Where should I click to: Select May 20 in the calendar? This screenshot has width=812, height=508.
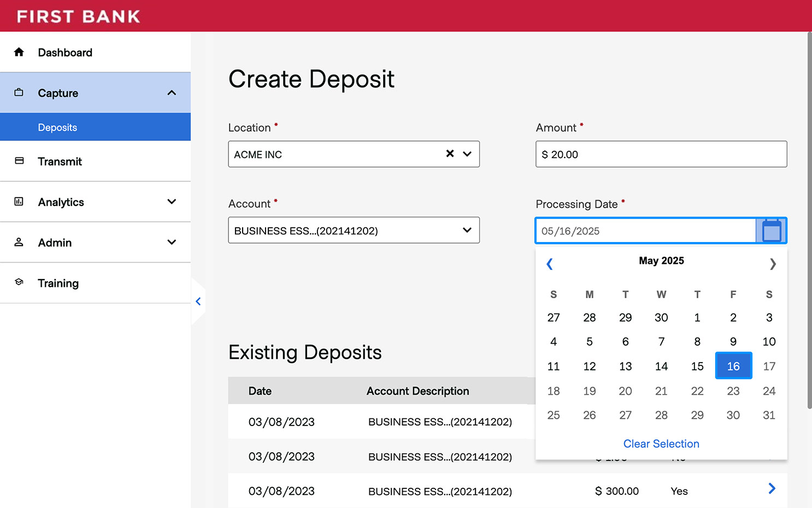click(x=626, y=391)
